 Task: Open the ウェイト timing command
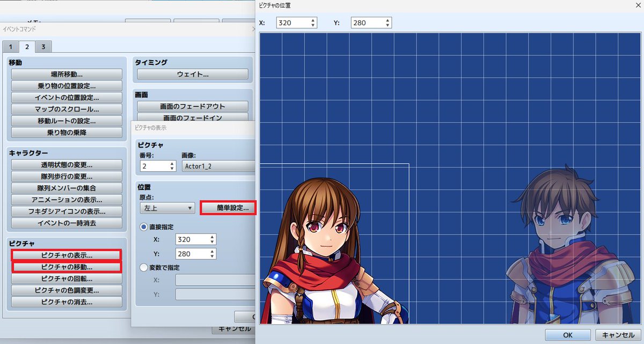point(193,74)
